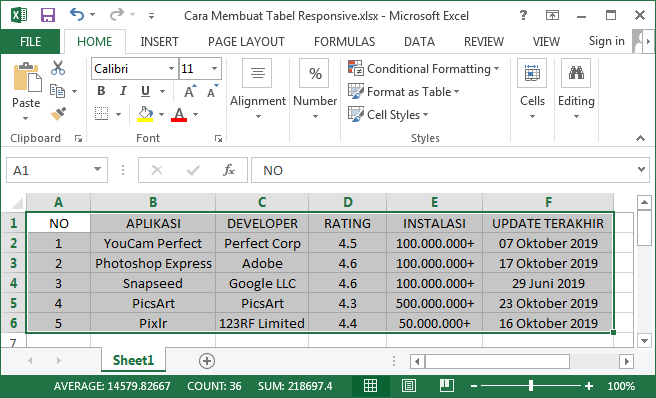The width and height of the screenshot is (656, 398).
Task: Copy the selected cells
Action: (57, 91)
